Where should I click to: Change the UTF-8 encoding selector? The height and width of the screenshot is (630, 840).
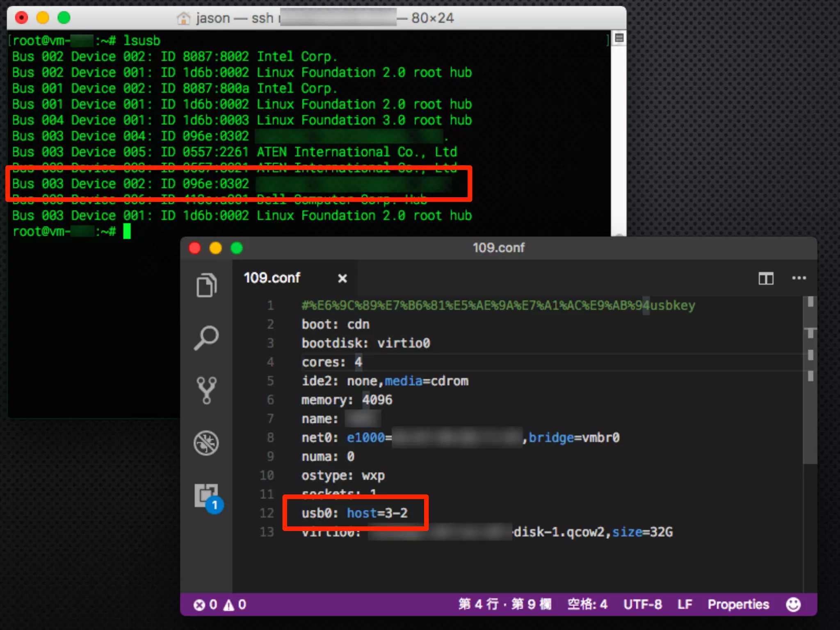coord(642,605)
